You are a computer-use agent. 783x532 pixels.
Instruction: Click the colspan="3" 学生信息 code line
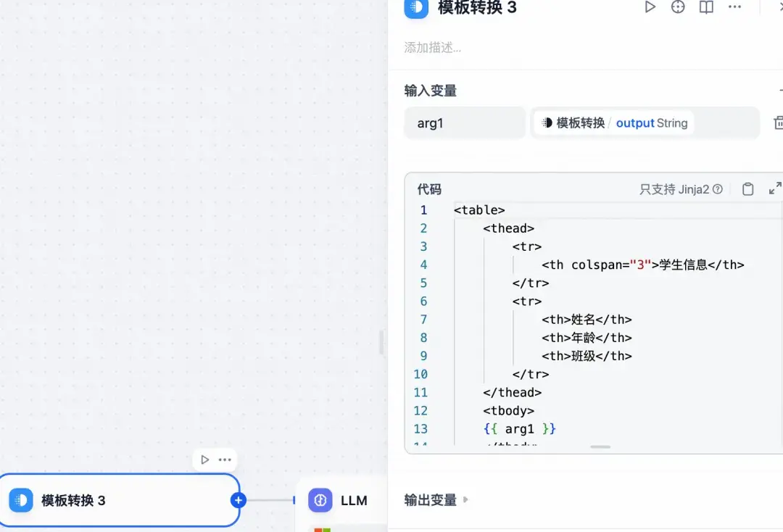[642, 265]
